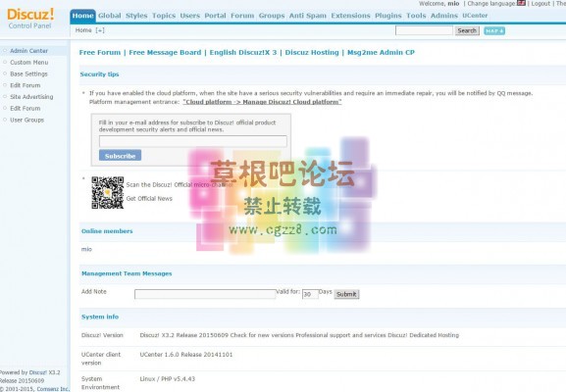566x392 pixels.
Task: Click online member mio
Action: [86, 249]
